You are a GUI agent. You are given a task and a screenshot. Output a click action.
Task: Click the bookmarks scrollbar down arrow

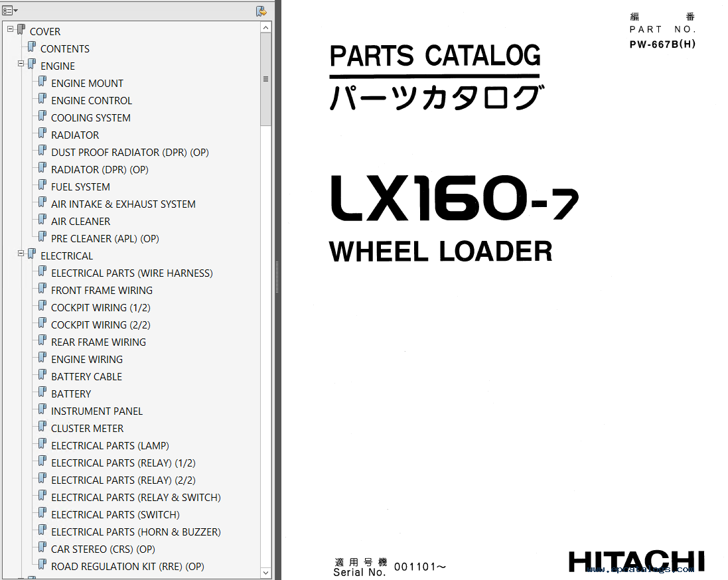coord(265,573)
